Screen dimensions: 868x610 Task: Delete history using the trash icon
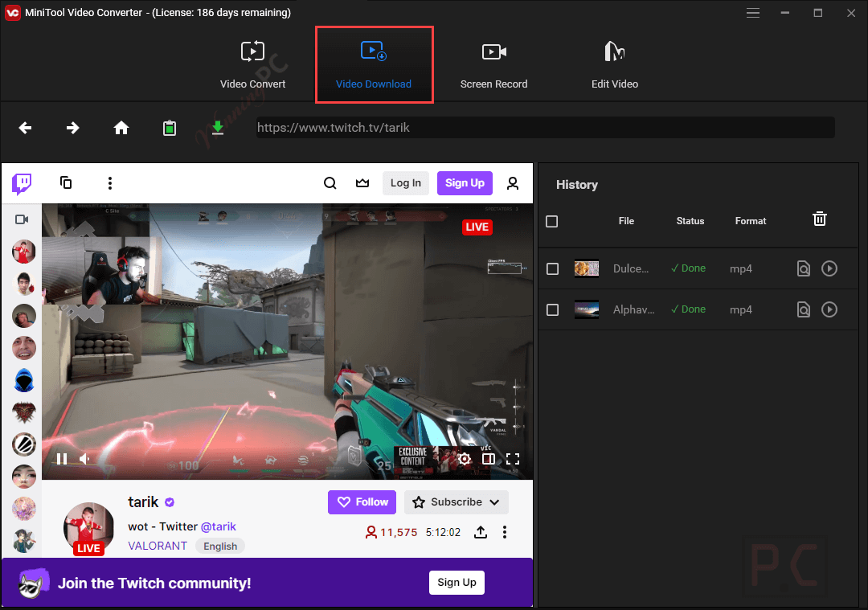point(819,219)
